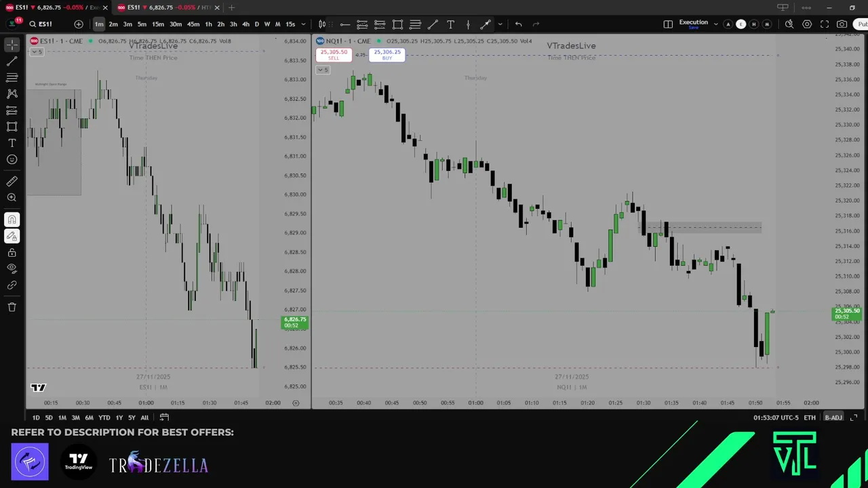Open the patterns tool in left sidebar
This screenshot has height=488, width=868.
pos(12,94)
